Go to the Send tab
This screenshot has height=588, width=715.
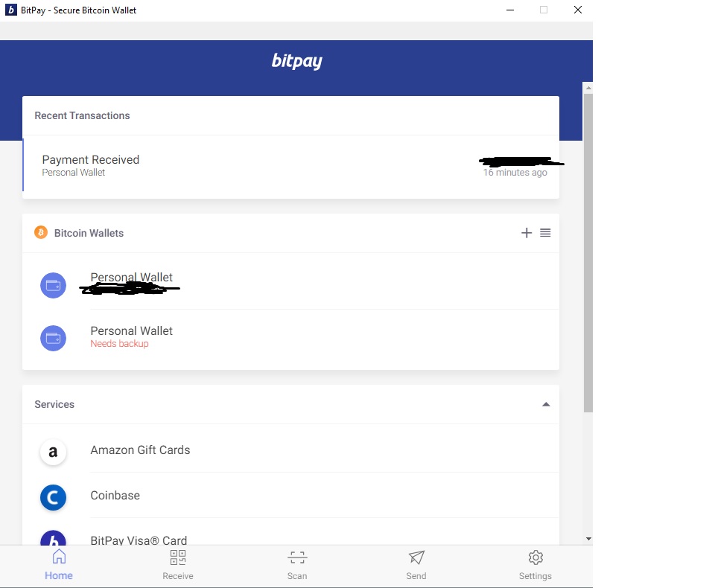[x=416, y=565]
